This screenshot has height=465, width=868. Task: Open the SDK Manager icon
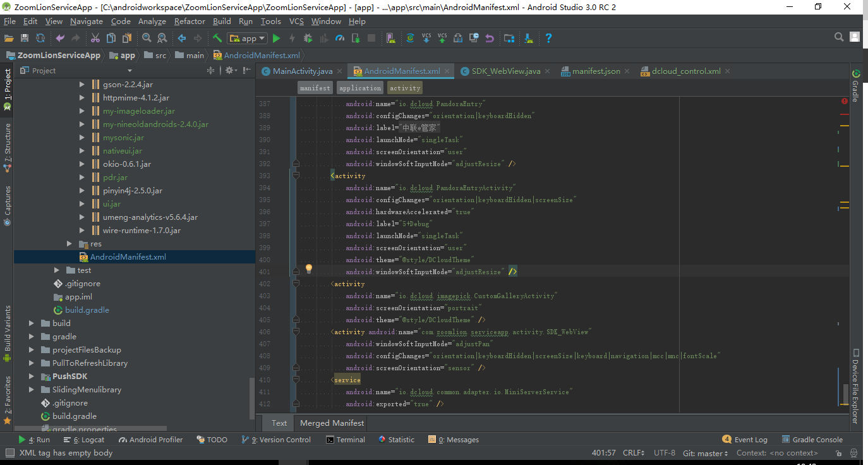pyautogui.click(x=529, y=39)
